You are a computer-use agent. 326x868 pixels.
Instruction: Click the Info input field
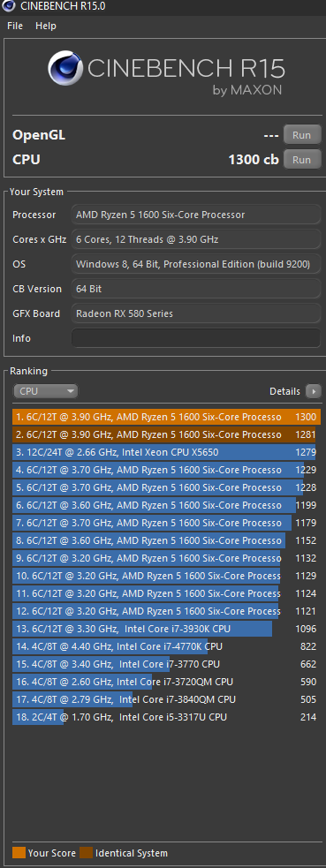click(196, 338)
